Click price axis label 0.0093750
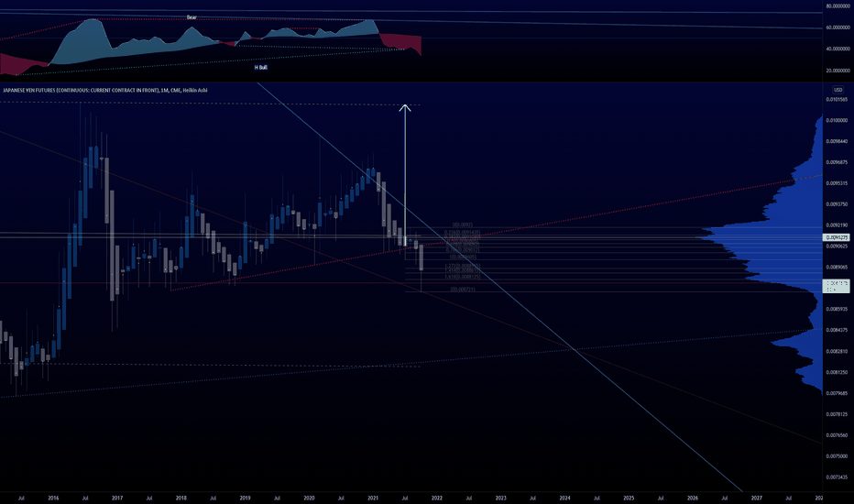 click(x=837, y=204)
